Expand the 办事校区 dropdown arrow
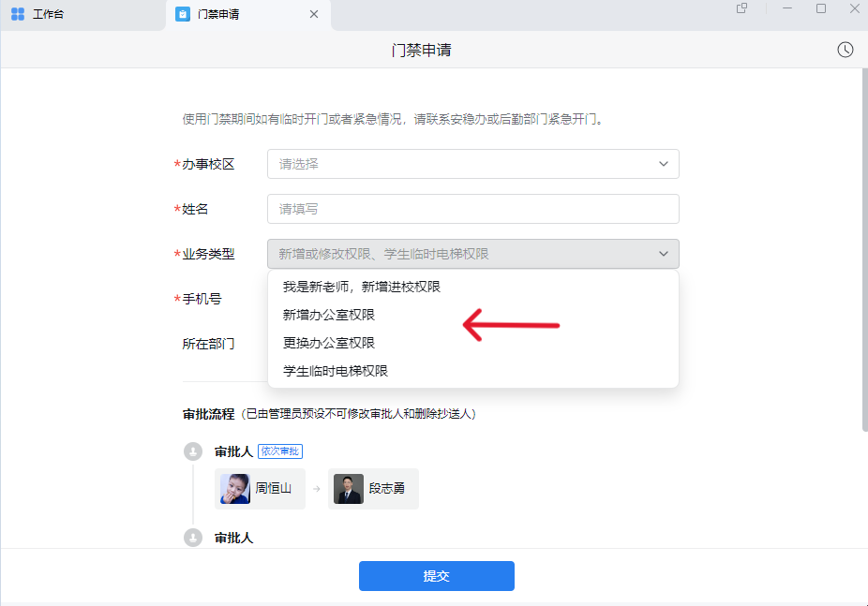 pos(664,164)
